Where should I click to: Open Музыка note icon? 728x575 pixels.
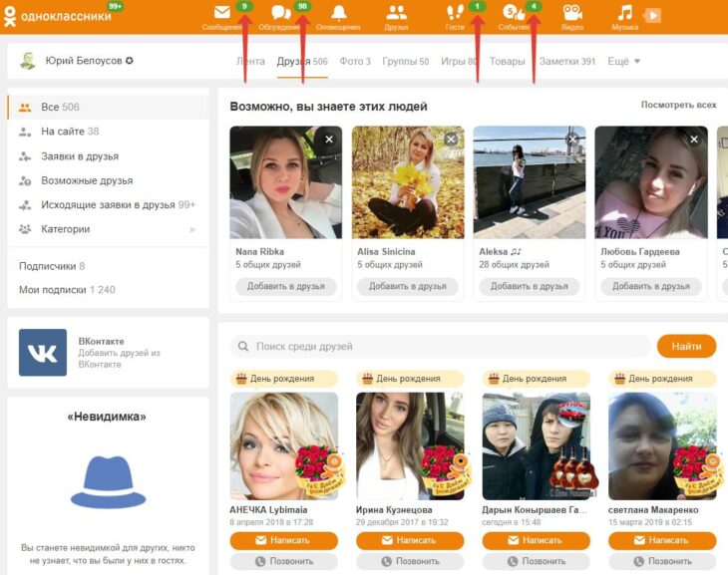(x=625, y=13)
